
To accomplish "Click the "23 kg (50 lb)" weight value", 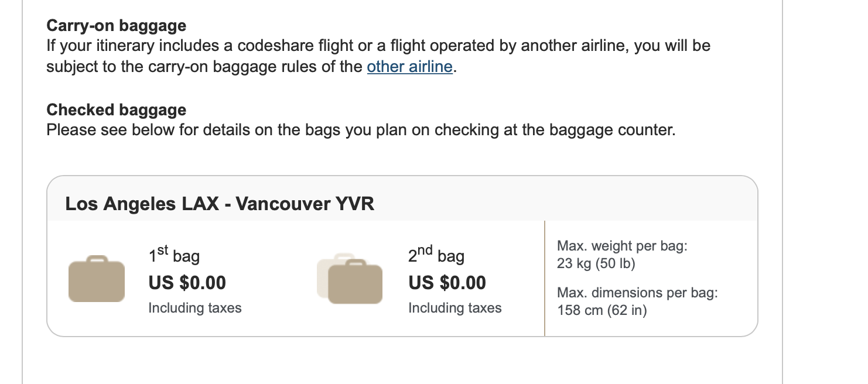I will [x=596, y=263].
